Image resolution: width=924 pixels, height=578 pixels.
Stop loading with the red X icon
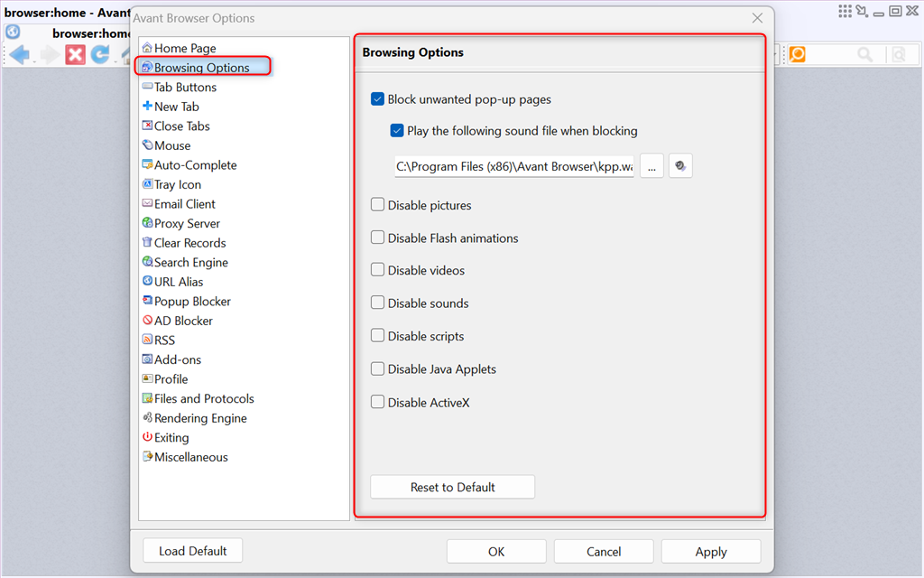point(75,55)
